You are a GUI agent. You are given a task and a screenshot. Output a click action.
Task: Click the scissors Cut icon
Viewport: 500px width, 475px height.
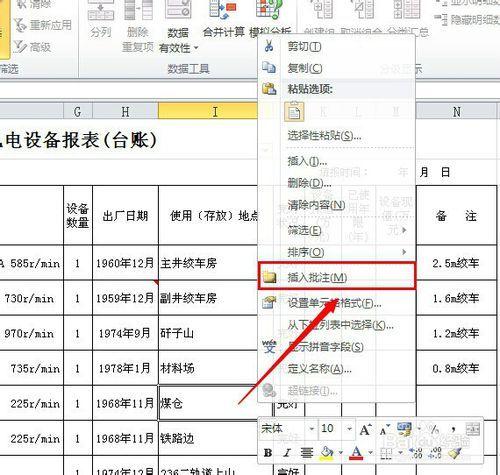269,46
